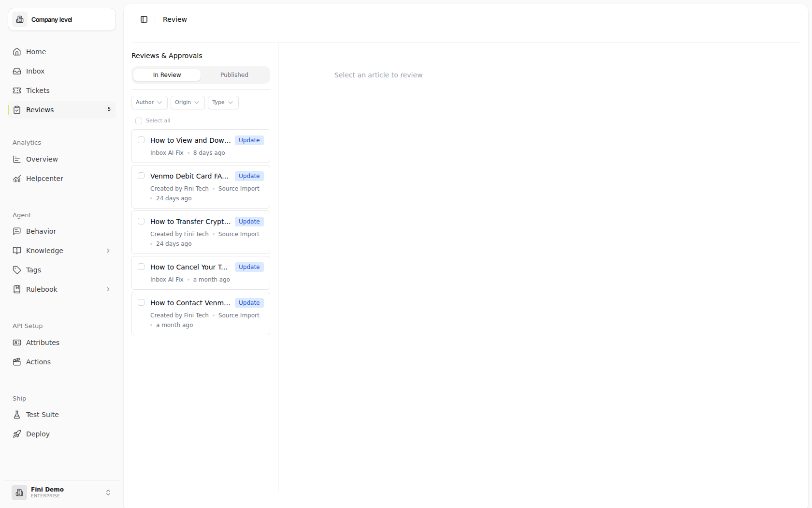Open the Author filter dropdown
The image size is (812, 508).
coord(149,103)
